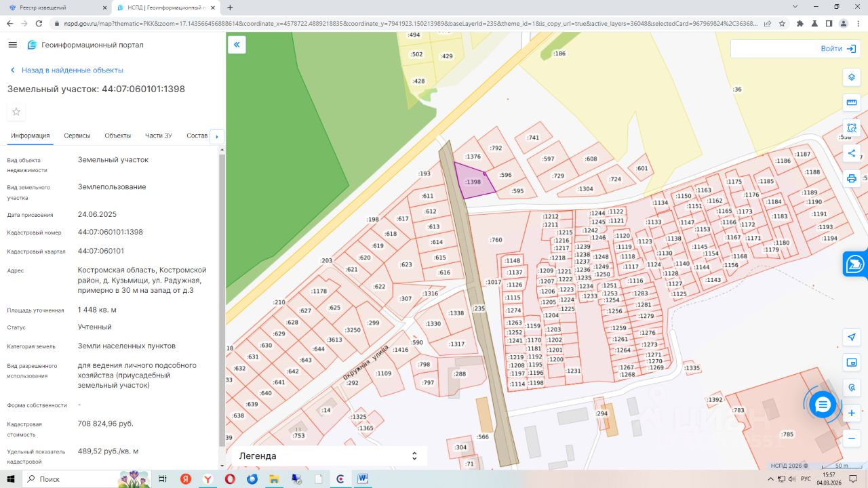Click the cadastral number 44:07:060101:1398 value
Viewport: 868px width, 488px height.
[x=111, y=232]
